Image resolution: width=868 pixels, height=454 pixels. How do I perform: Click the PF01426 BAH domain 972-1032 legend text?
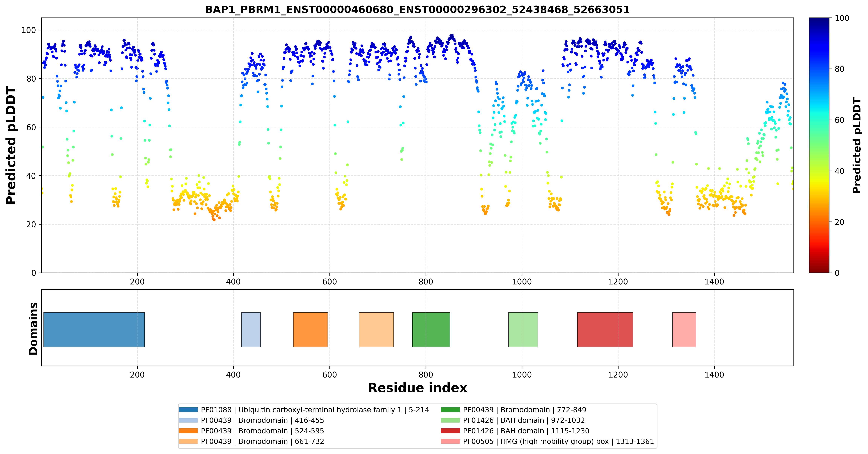pos(524,420)
